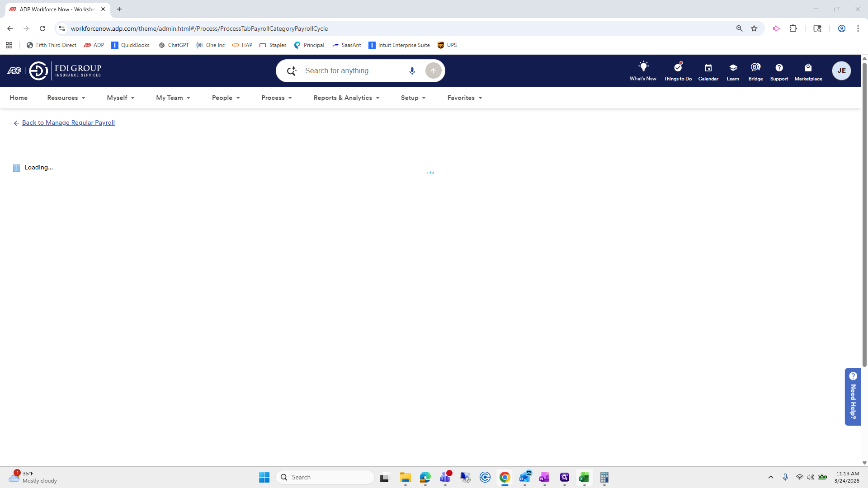Open the People dropdown menu

coord(226,98)
